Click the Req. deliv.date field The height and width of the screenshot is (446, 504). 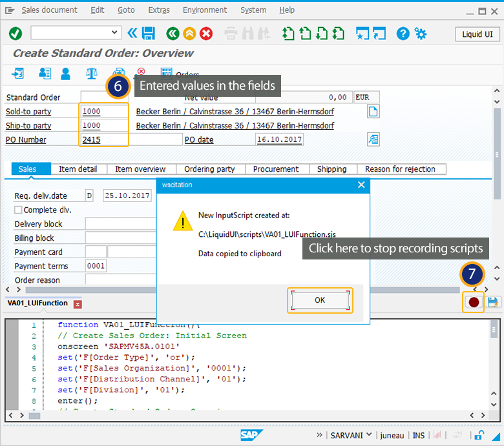(x=127, y=196)
